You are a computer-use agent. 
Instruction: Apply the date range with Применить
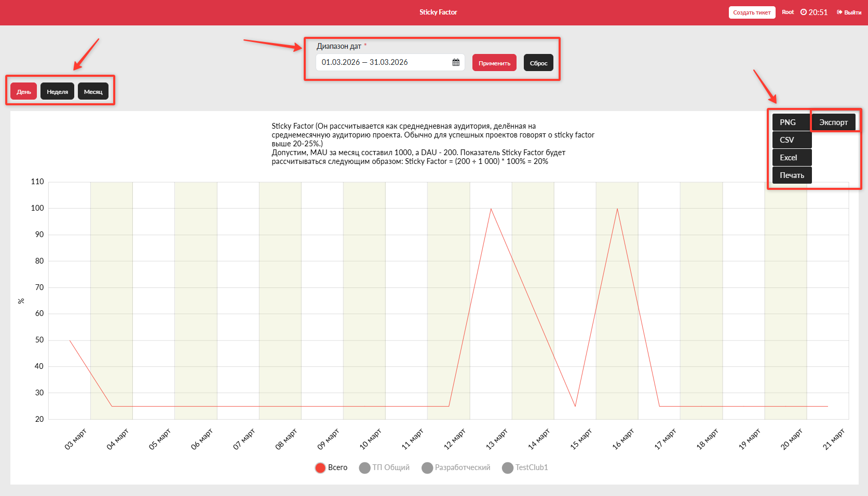(x=494, y=63)
